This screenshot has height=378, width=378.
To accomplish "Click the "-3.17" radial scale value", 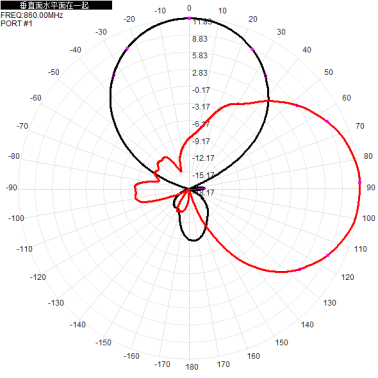I will tap(201, 107).
